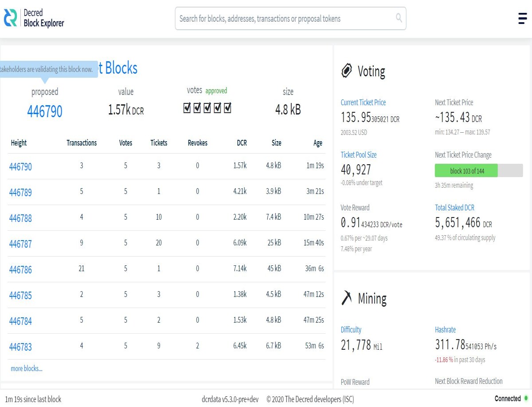Open block 446787 in table
This screenshot has width=532, height=407.
[20, 244]
